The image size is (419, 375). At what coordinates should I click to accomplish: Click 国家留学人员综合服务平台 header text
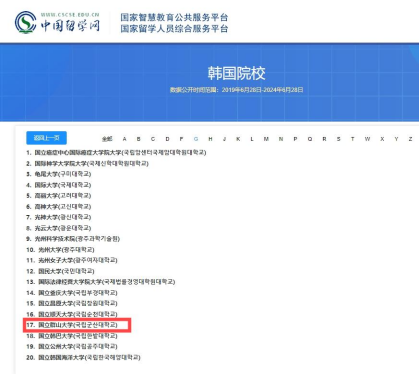(x=174, y=29)
